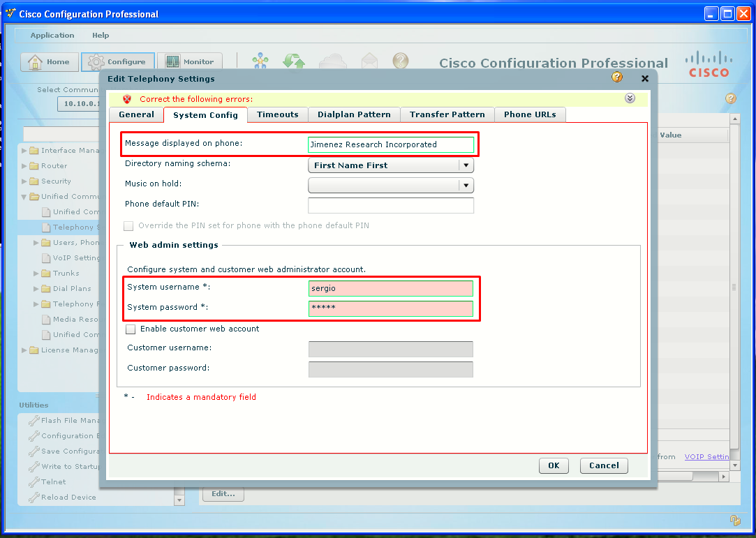Expand the Trunks folder
Image resolution: width=756 pixels, height=538 pixels.
pyautogui.click(x=36, y=274)
